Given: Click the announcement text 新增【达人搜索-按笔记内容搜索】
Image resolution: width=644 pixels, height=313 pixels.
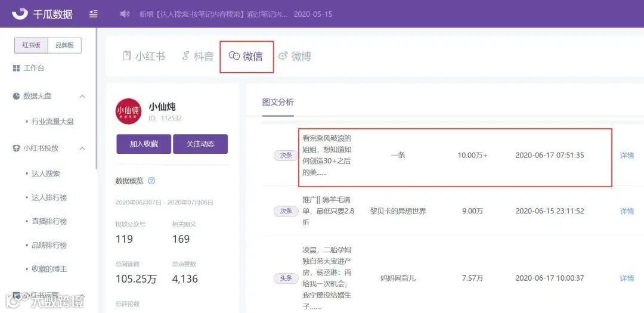Looking at the screenshot, I should tap(213, 14).
